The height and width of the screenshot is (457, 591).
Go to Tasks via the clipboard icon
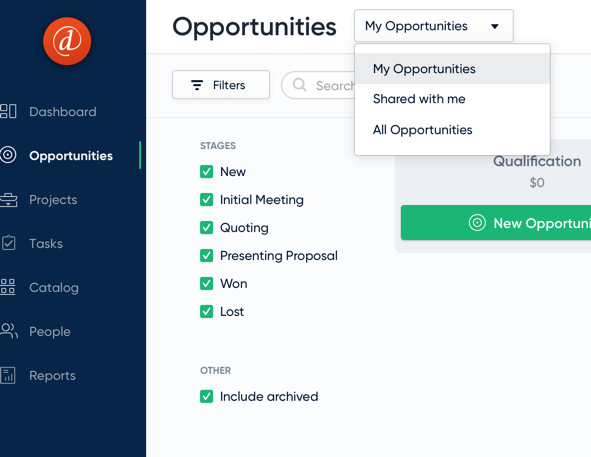click(8, 243)
